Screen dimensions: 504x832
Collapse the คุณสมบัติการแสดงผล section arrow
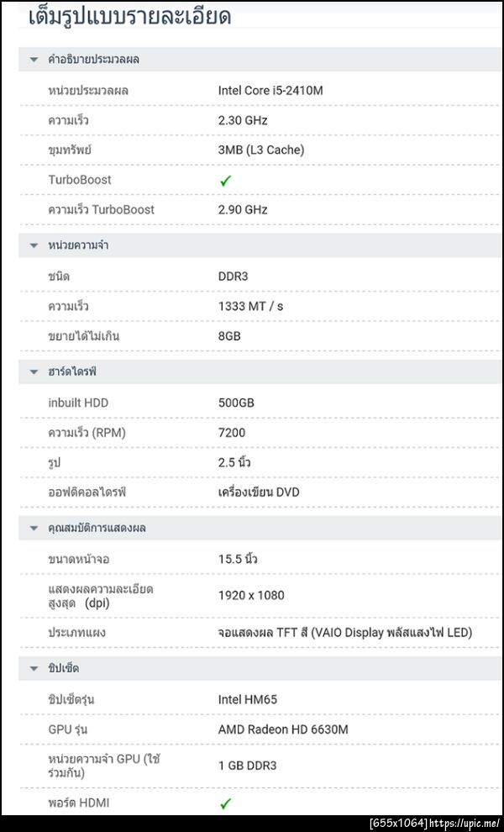34,529
